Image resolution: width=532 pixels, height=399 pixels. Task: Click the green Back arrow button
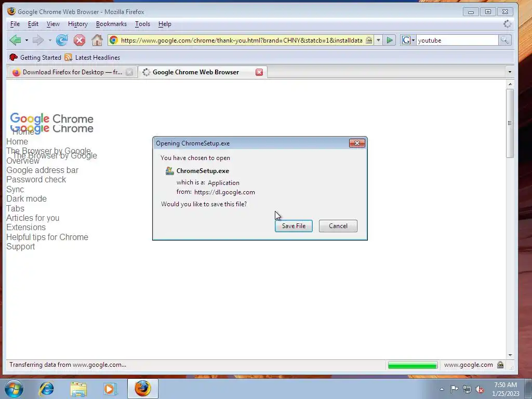(15, 40)
